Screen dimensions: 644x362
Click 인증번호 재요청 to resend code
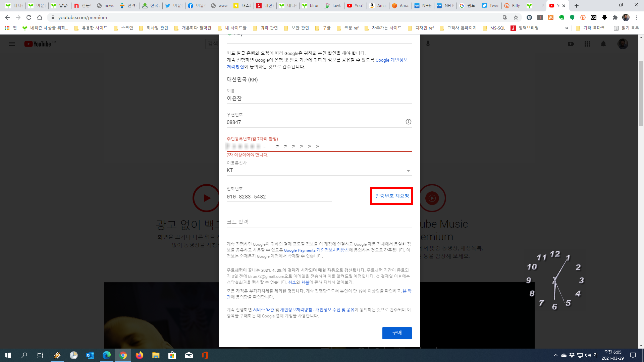tap(392, 196)
